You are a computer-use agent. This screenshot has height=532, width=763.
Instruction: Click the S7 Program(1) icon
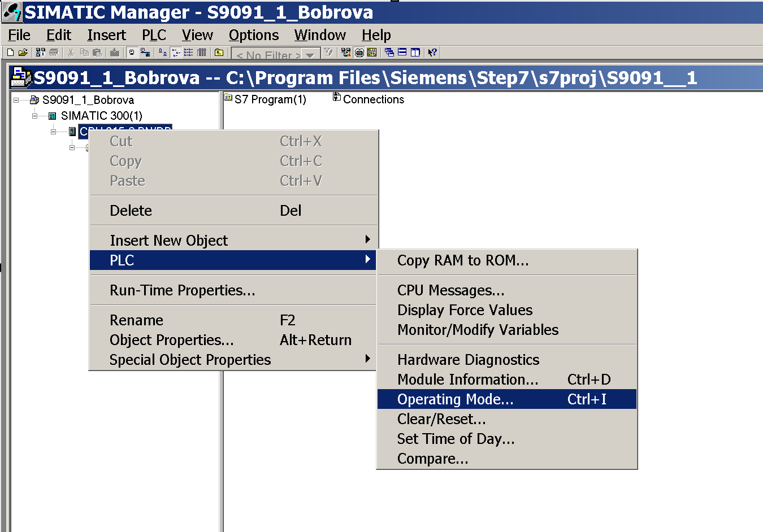[228, 98]
